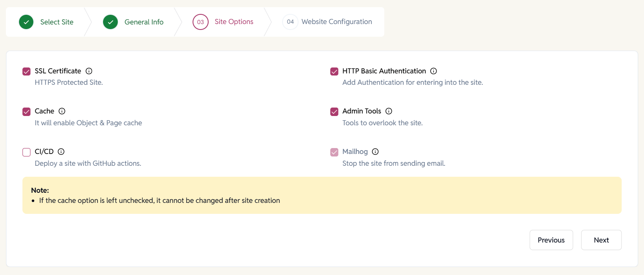Click info icon beside HTTP Basic Authentication
This screenshot has height=275, width=644.
click(x=433, y=71)
